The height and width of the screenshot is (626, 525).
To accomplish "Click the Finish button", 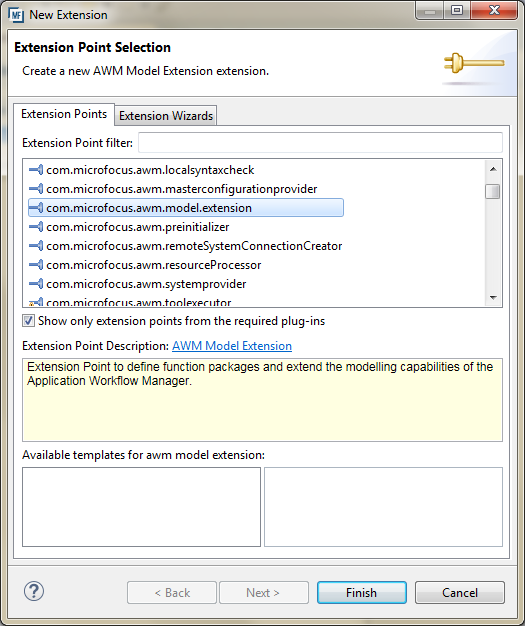I will click(x=362, y=592).
